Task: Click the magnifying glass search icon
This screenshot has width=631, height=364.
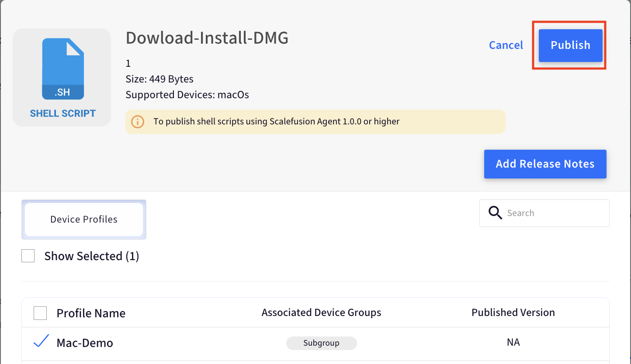Action: pyautogui.click(x=495, y=213)
